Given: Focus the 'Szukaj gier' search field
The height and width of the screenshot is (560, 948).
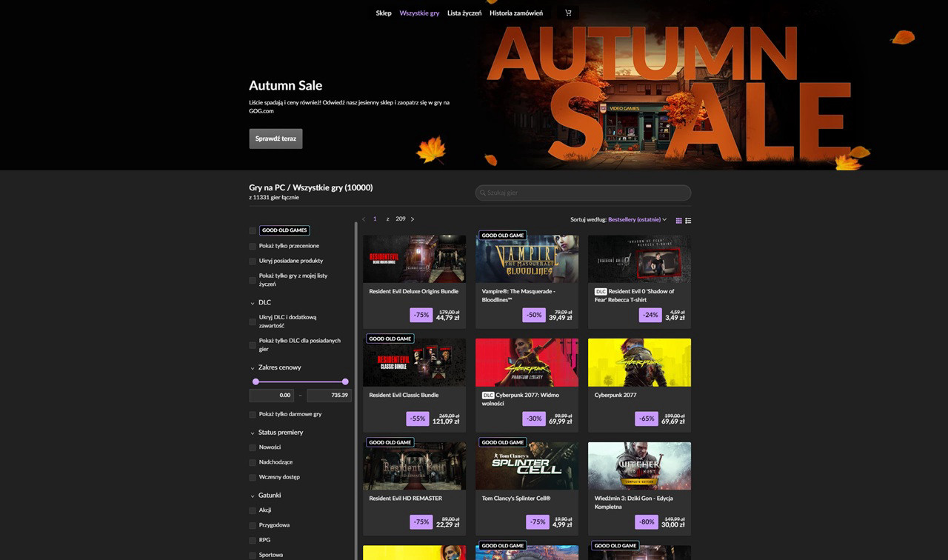Looking at the screenshot, I should tap(583, 193).
